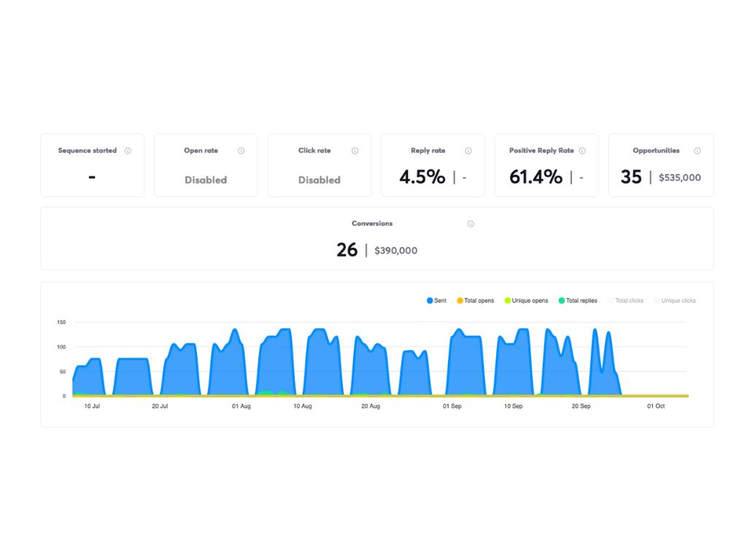The width and height of the screenshot is (747, 560).
Task: Toggle the Sent series in the legend
Action: (438, 300)
